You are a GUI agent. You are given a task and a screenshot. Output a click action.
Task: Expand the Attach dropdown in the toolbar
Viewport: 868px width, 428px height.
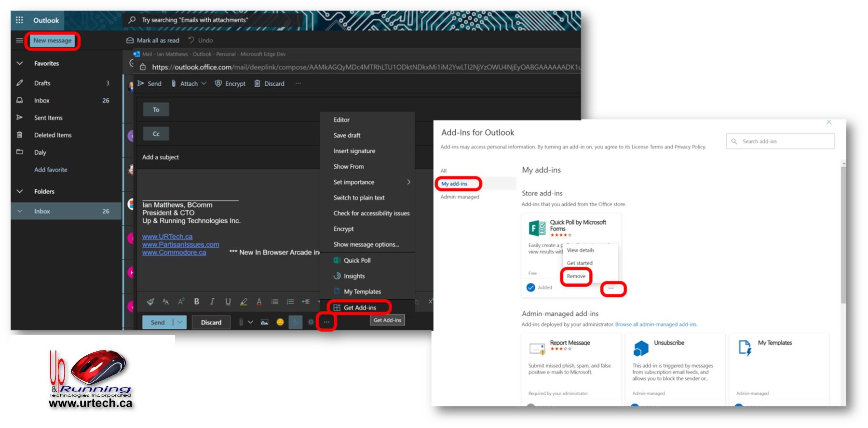[204, 83]
